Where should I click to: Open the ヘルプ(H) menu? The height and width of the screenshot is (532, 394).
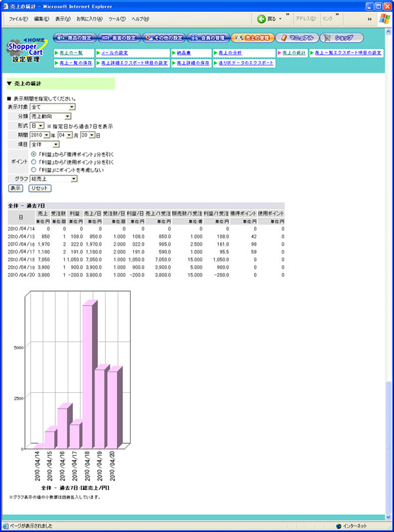point(140,19)
